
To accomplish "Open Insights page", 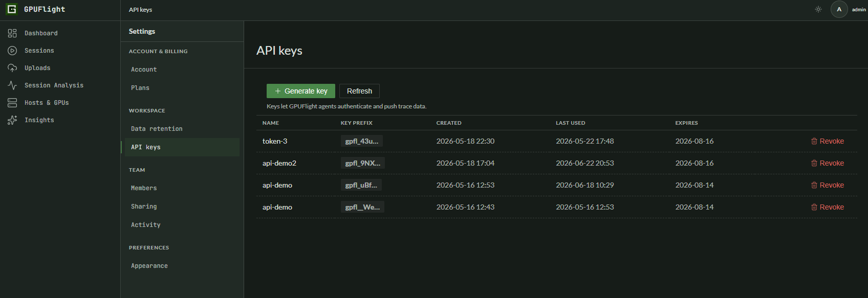I will pyautogui.click(x=39, y=120).
